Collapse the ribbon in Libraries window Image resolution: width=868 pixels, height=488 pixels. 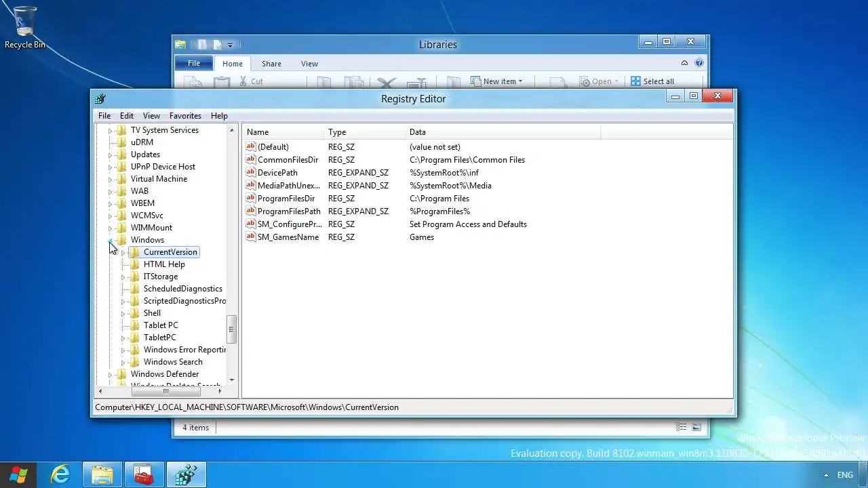(x=684, y=63)
